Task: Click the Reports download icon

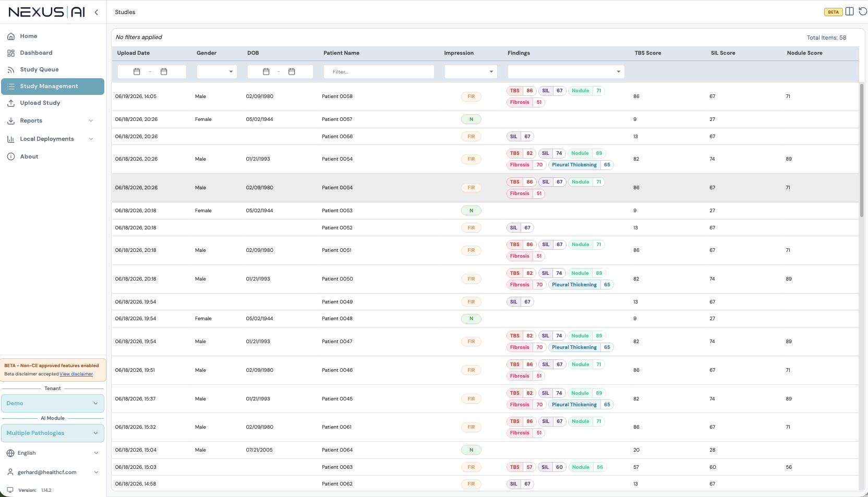Action: click(x=11, y=121)
